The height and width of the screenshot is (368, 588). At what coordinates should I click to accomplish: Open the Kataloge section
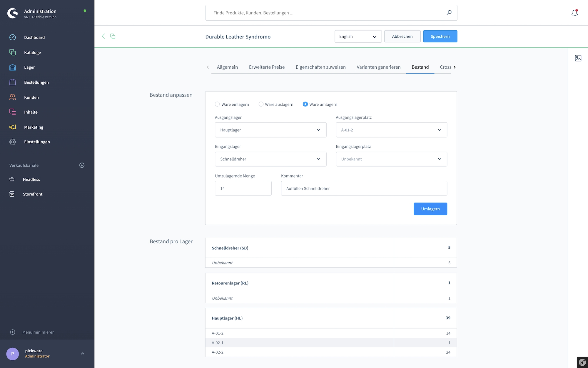coord(32,52)
